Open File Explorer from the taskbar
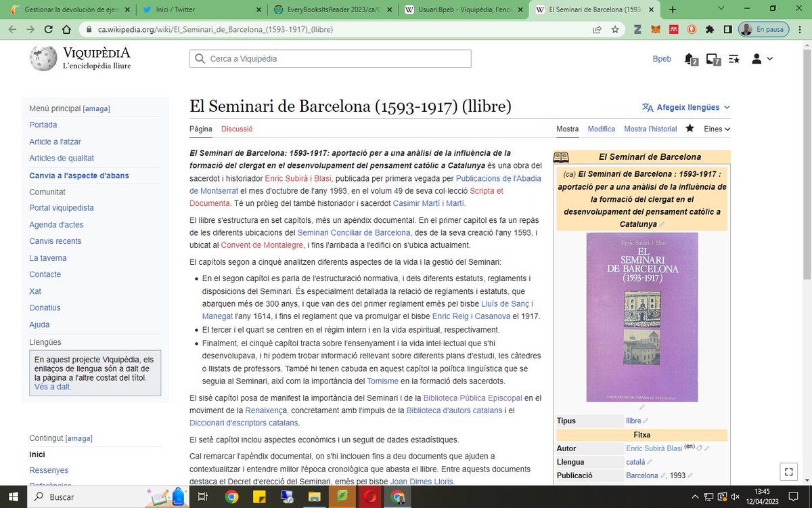 (314, 497)
